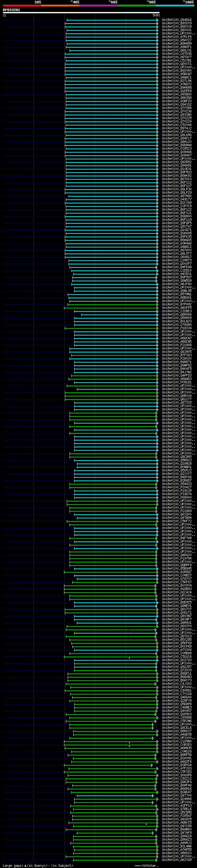This screenshot has height=868, width=197.
Task: Click the orange ~40% identity legend segment
Action: pos(60,6)
